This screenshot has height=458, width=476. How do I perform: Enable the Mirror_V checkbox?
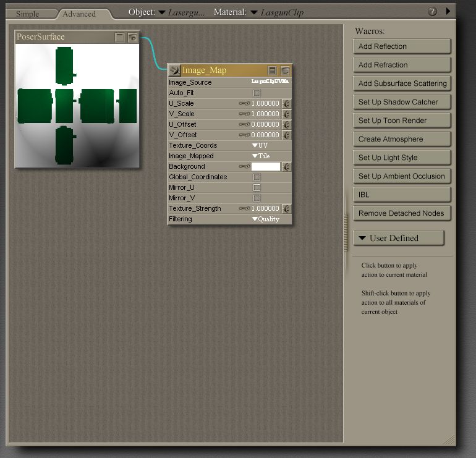pyautogui.click(x=257, y=198)
